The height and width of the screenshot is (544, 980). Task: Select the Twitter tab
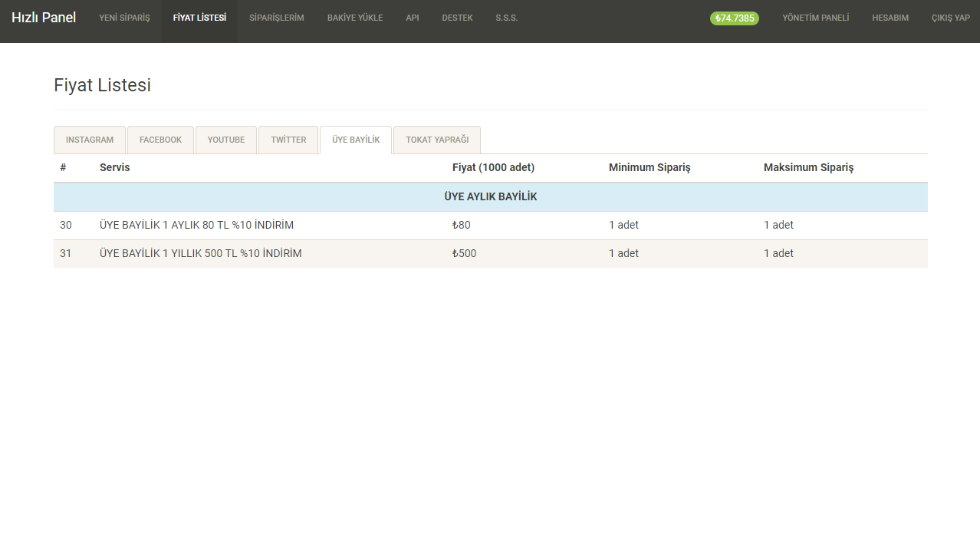click(288, 140)
